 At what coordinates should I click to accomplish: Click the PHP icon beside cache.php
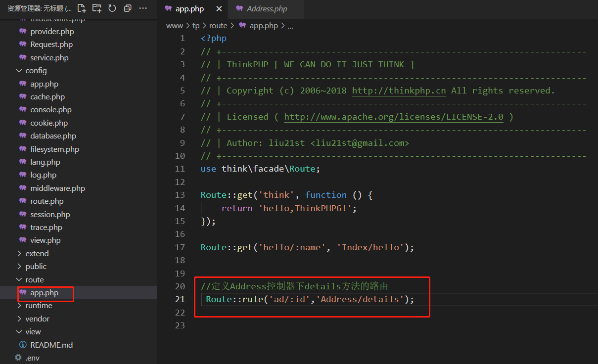[23, 97]
